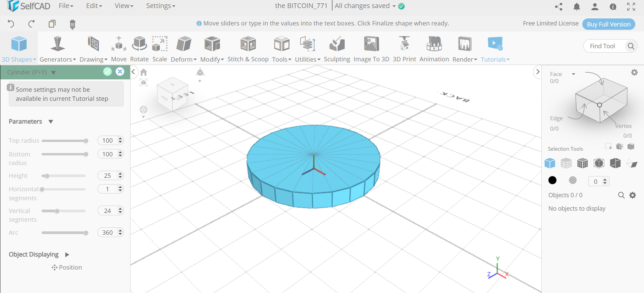Open objects list settings gear
The image size is (644, 293).
tap(633, 195)
